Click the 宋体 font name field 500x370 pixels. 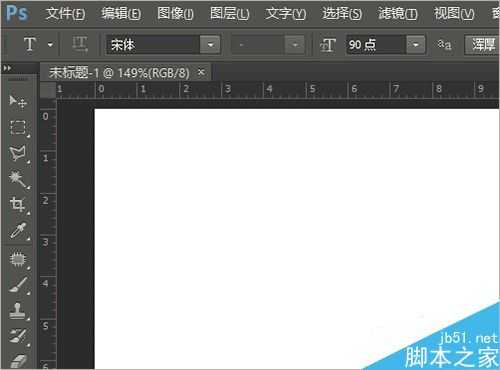153,44
